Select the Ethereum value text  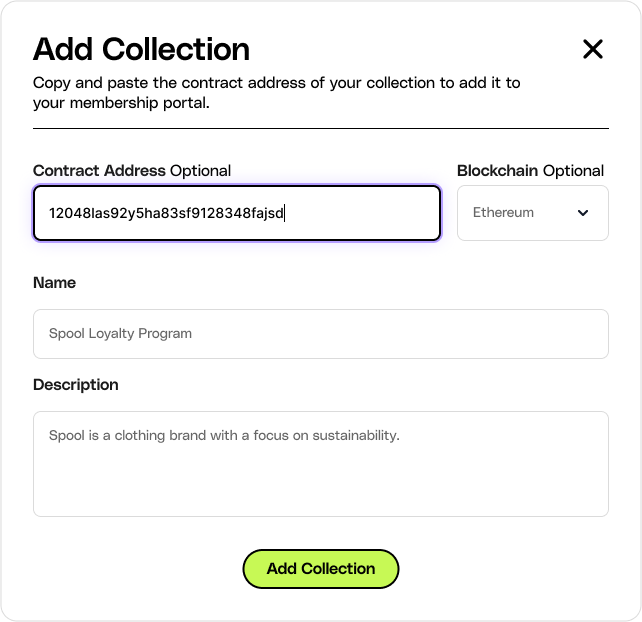(x=503, y=213)
